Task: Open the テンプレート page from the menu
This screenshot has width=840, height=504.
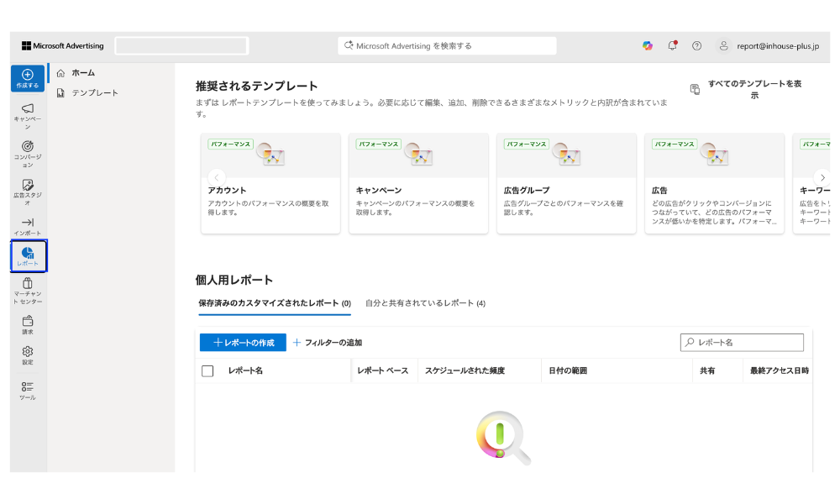Action: (95, 92)
